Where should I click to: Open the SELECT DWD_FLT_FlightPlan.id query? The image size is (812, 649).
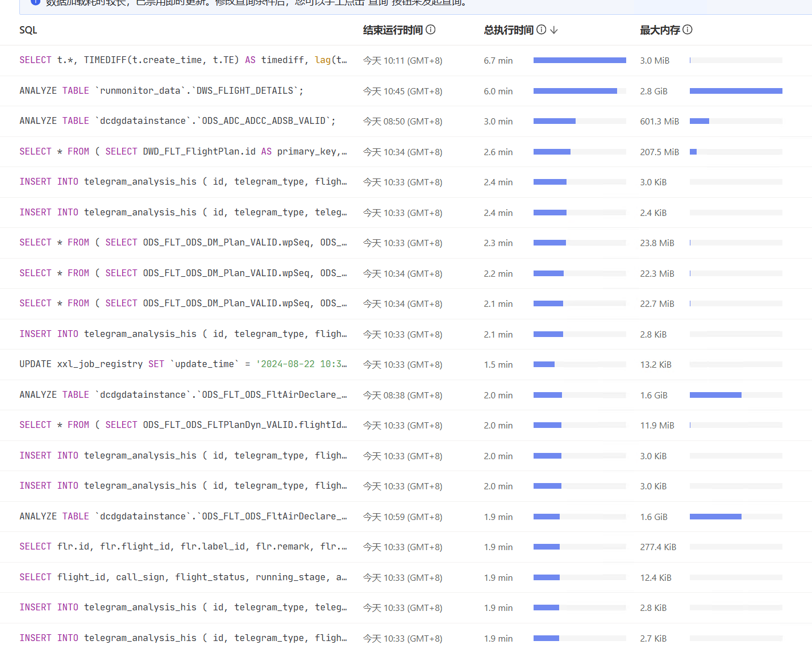coord(182,152)
